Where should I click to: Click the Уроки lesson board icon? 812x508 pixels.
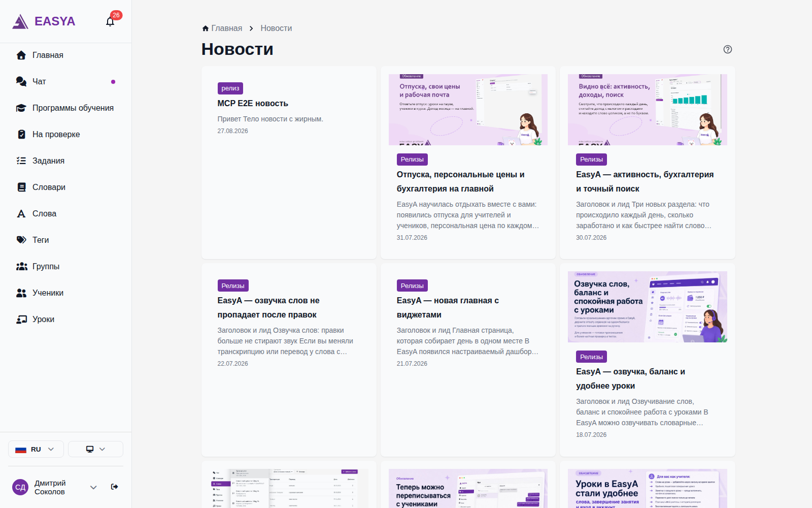(x=21, y=319)
